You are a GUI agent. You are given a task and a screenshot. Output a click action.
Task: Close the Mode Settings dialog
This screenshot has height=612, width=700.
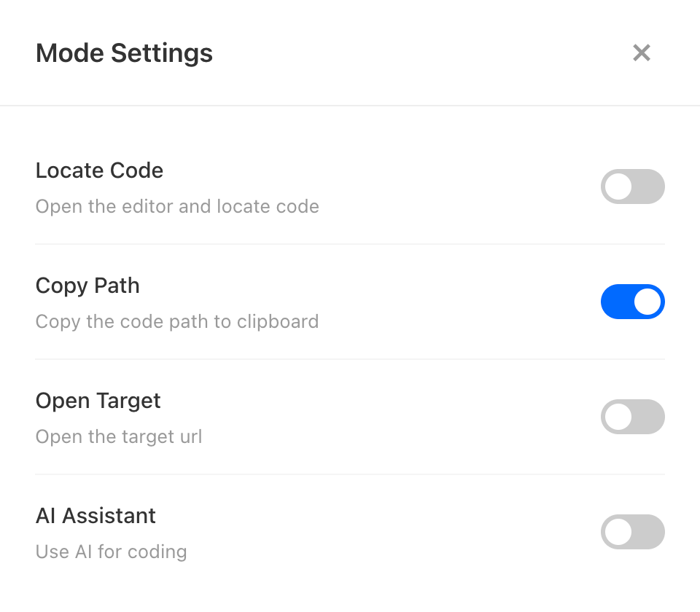642,53
